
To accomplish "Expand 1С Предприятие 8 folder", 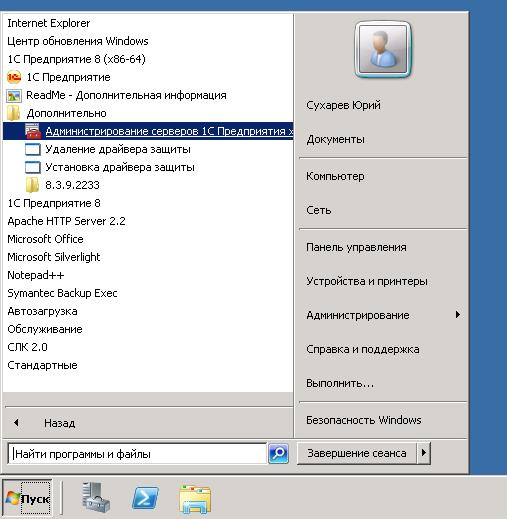I will pos(54,203).
